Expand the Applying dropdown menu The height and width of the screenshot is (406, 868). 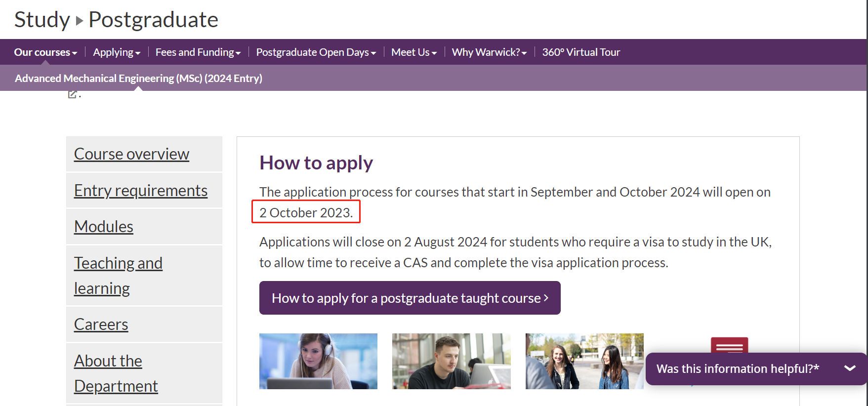click(x=117, y=52)
